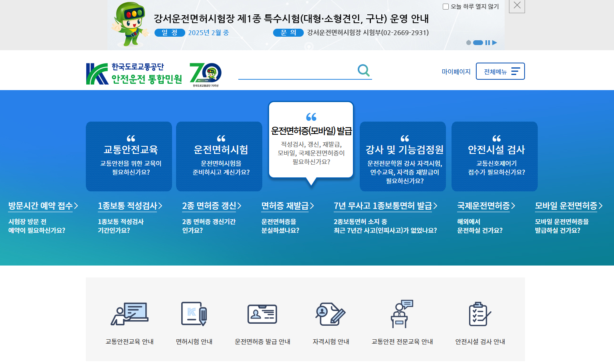
Task: Dismiss the banner with the X button
Action: pyautogui.click(x=517, y=6)
